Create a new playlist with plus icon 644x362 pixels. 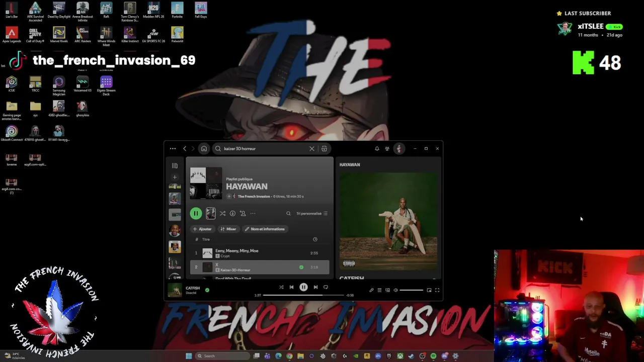click(x=175, y=177)
